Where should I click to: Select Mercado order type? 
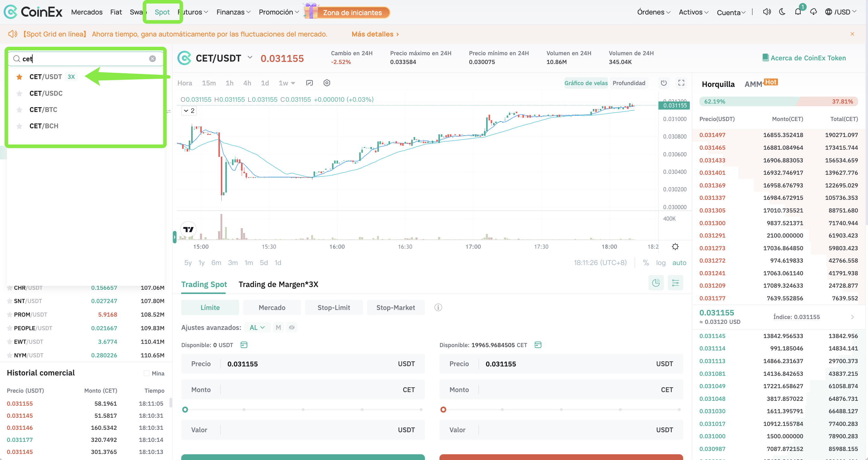272,308
